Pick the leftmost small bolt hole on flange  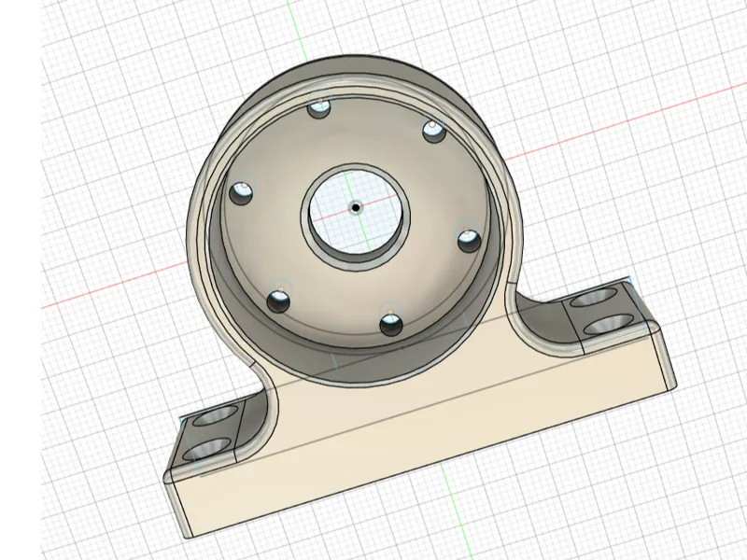point(241,193)
